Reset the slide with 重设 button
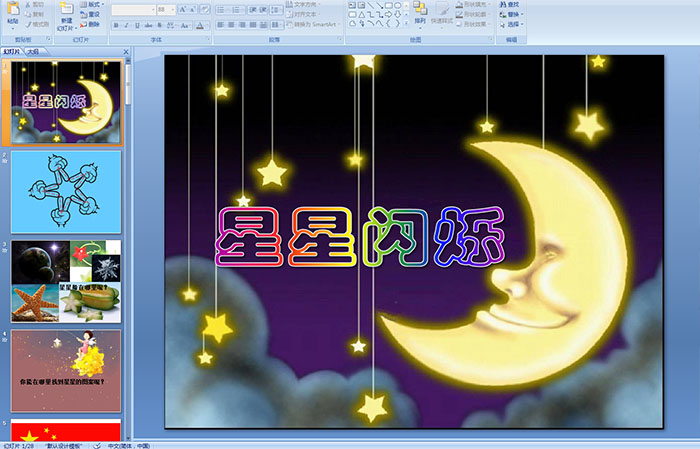 click(90, 14)
